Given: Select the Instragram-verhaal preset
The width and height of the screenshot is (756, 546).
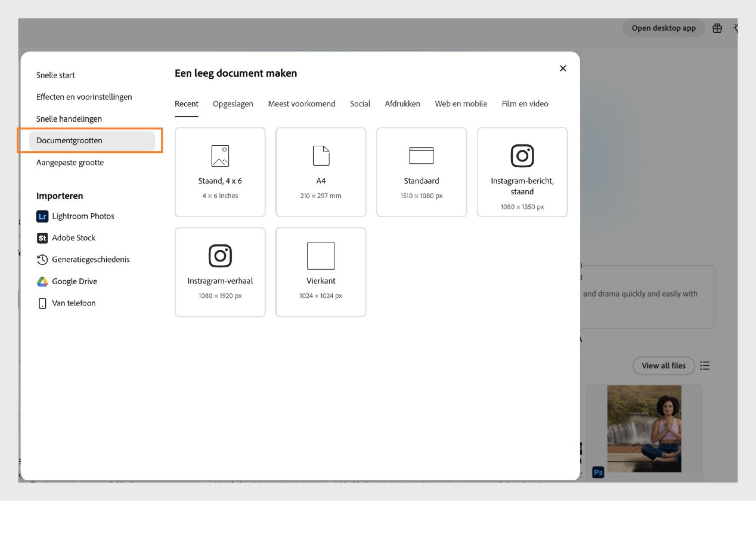Looking at the screenshot, I should (x=220, y=272).
